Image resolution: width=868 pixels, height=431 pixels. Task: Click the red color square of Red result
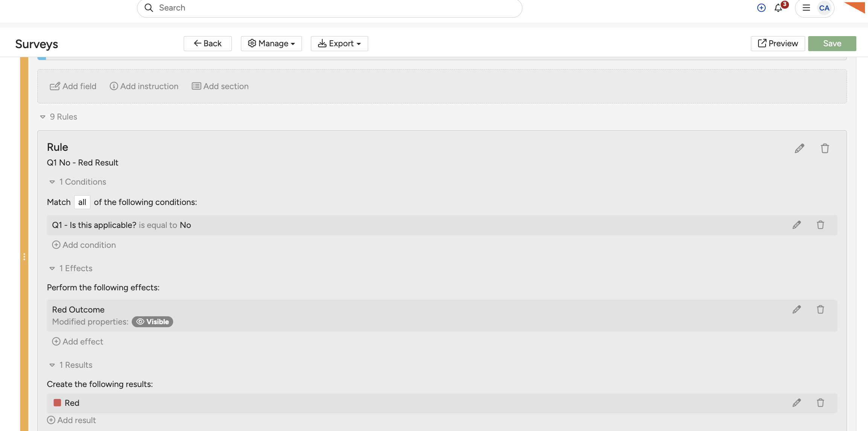[57, 403]
